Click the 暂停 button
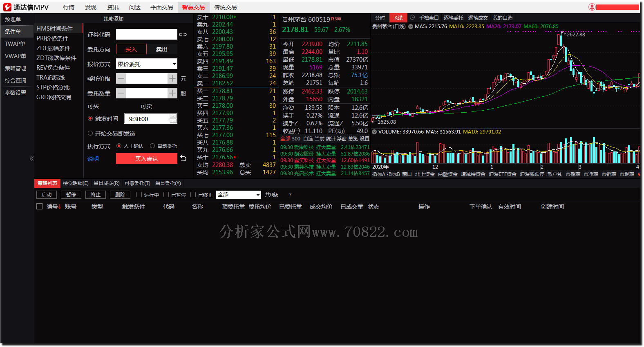 71,195
